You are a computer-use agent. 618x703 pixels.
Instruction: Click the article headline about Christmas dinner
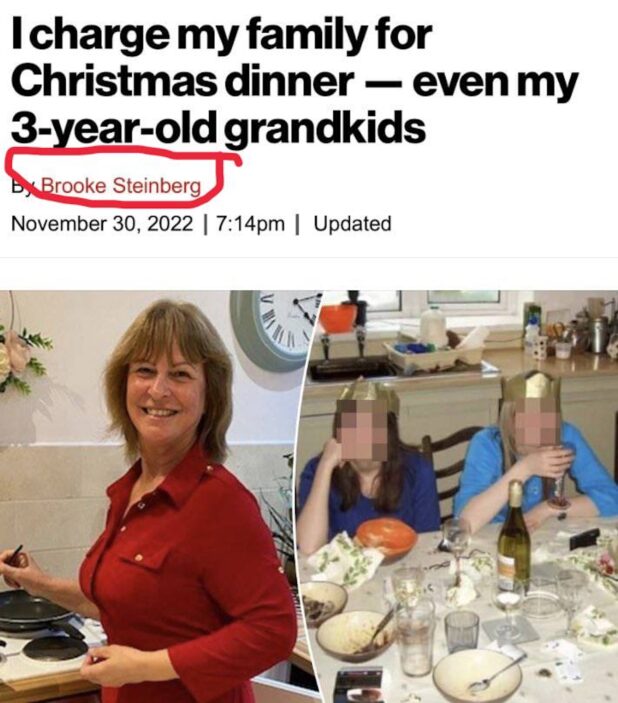pos(294,82)
